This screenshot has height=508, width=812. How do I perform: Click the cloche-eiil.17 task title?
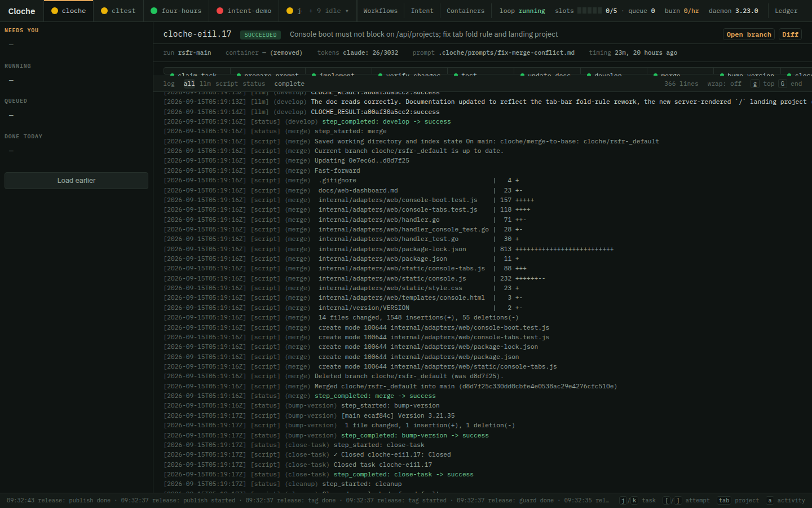(x=197, y=34)
